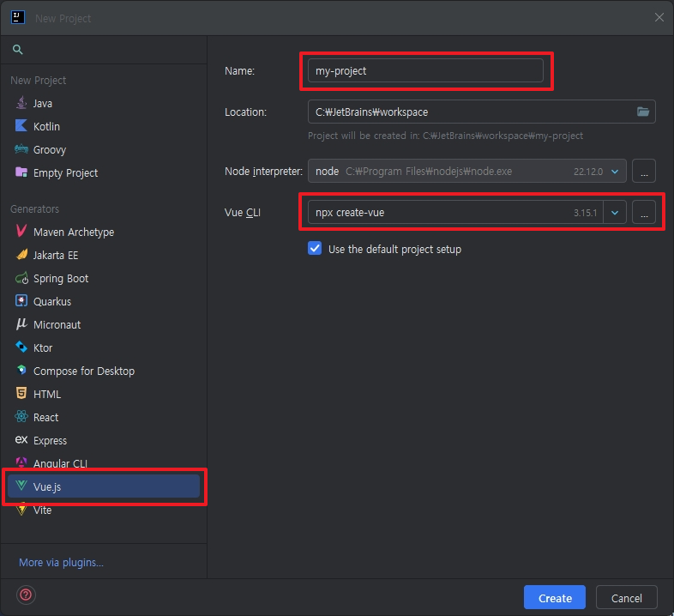This screenshot has height=616, width=674.
Task: Choose Ktor generator
Action: (x=104, y=348)
